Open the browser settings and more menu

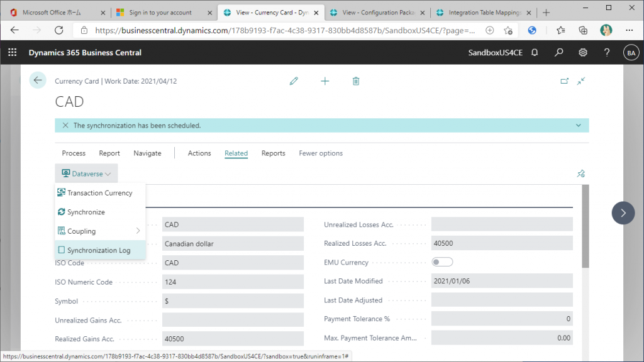[629, 30]
